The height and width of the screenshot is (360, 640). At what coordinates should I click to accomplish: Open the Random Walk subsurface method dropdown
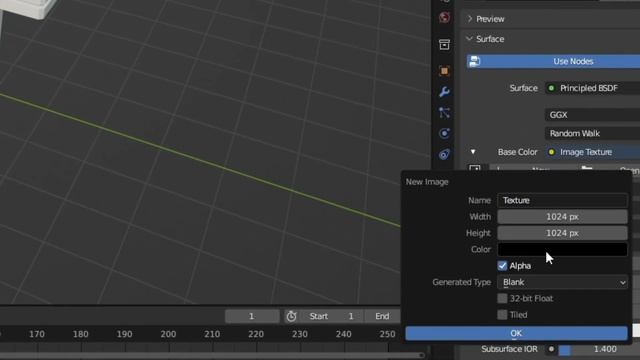592,133
